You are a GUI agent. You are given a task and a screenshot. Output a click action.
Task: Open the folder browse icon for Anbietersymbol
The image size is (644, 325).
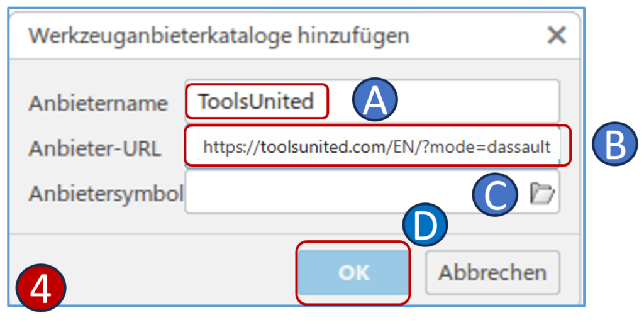tap(541, 195)
